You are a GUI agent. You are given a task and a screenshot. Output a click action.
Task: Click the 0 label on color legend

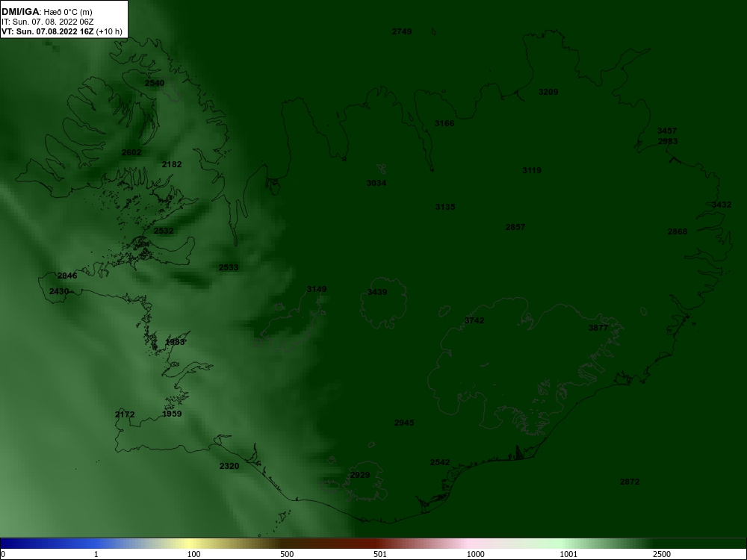(x=3, y=554)
